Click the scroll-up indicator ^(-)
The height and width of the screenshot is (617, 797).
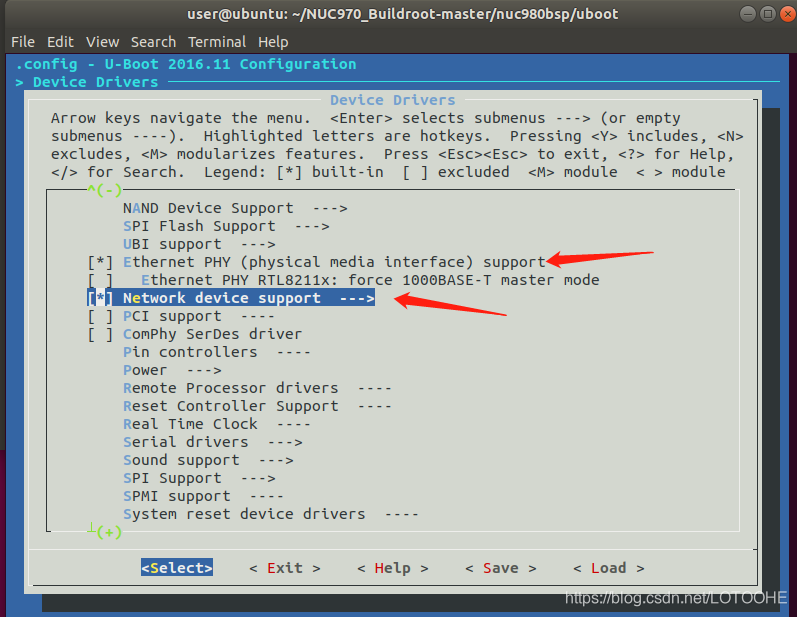pos(105,190)
